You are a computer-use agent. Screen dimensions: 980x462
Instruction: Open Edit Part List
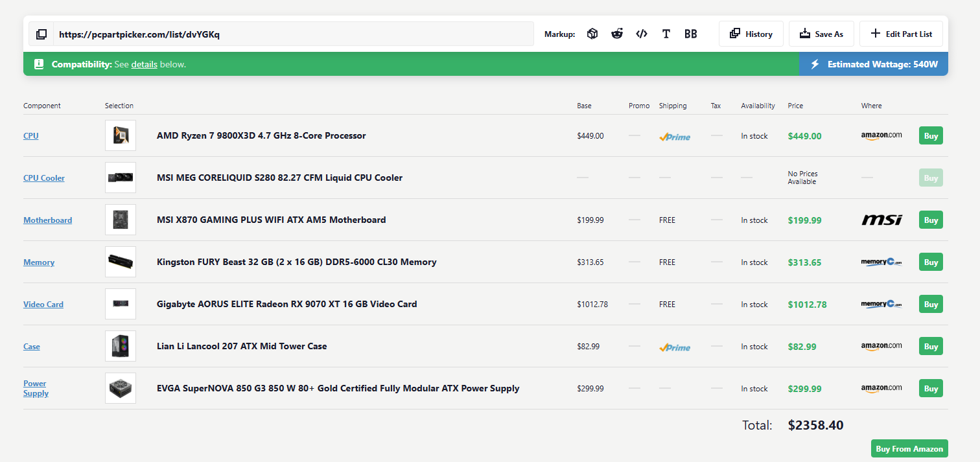click(901, 34)
